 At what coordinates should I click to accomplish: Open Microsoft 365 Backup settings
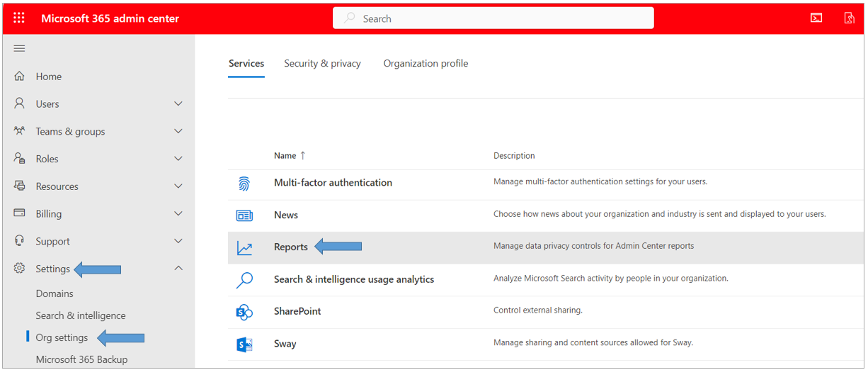tap(81, 359)
